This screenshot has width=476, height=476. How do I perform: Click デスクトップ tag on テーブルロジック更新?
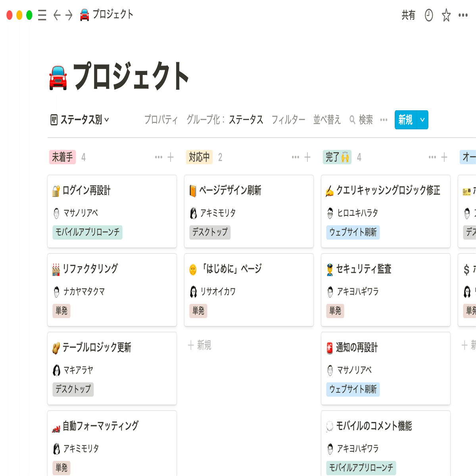click(73, 389)
